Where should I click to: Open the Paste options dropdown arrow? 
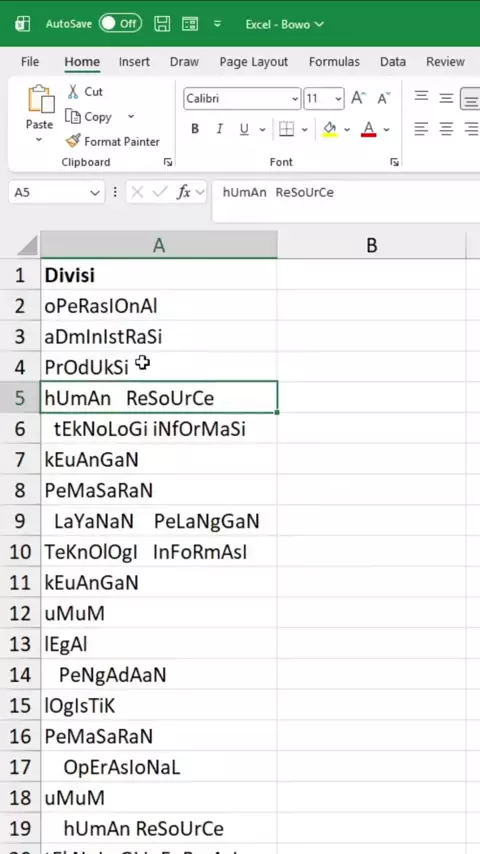click(39, 140)
